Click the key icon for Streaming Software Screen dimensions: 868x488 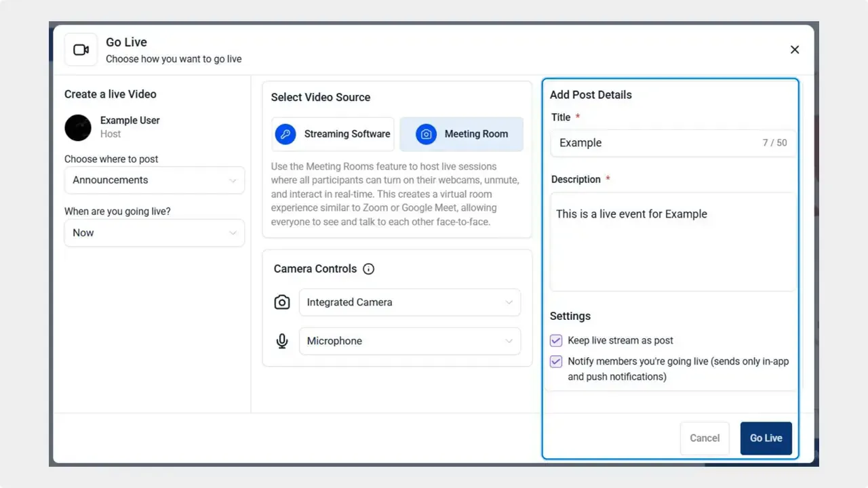point(285,134)
